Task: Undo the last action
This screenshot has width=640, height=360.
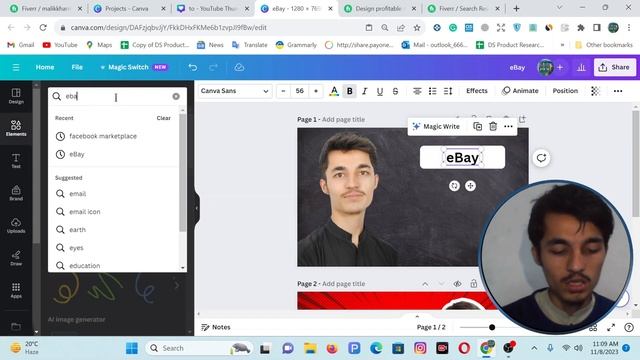Action: click(193, 67)
